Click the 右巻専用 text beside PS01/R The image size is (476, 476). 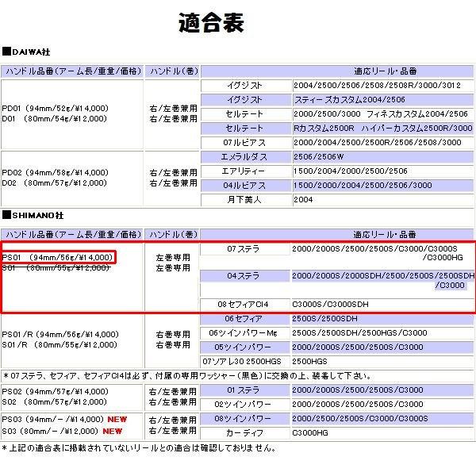pyautogui.click(x=173, y=335)
